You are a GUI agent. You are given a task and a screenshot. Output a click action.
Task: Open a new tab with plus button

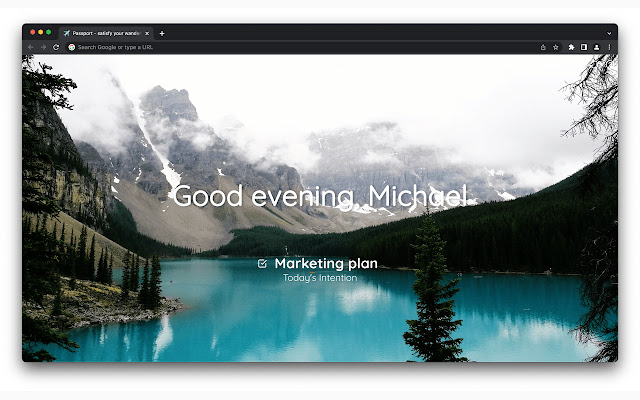(x=162, y=33)
